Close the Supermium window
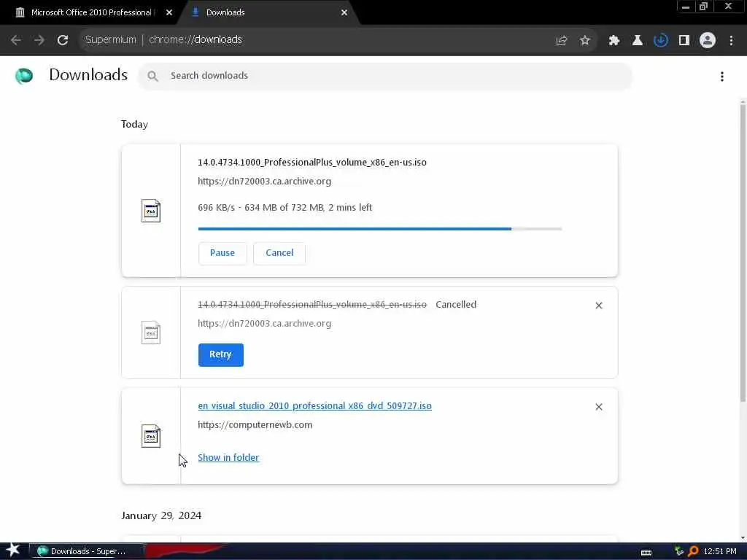Screen dimensions: 747x560 [x=729, y=7]
